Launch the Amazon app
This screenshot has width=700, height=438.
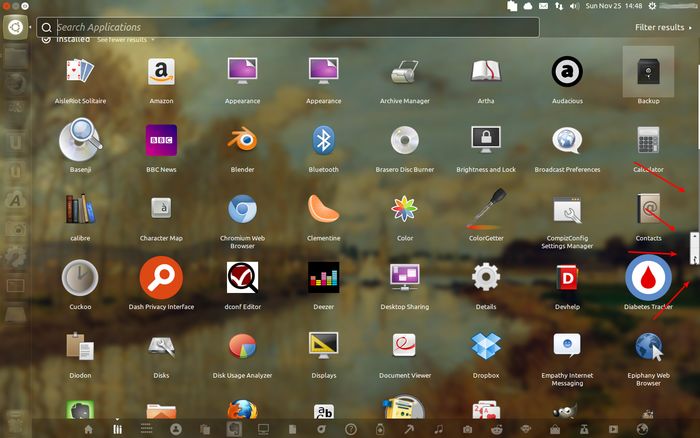161,71
